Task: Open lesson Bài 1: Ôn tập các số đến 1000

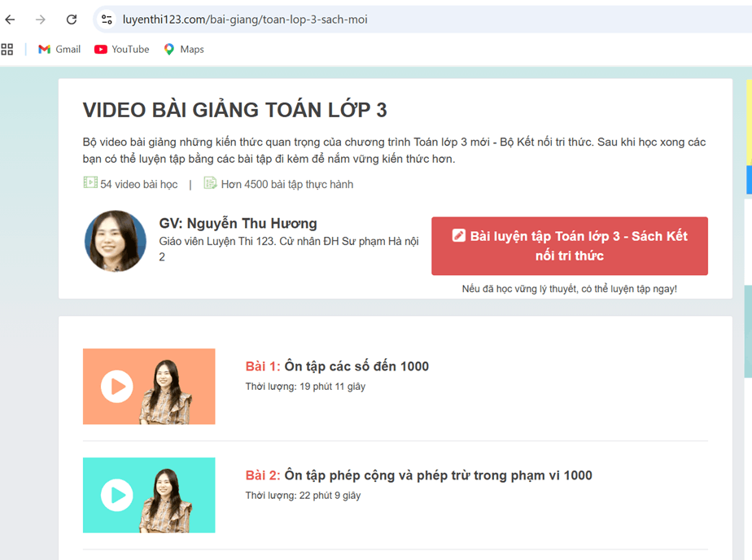Action: click(337, 366)
